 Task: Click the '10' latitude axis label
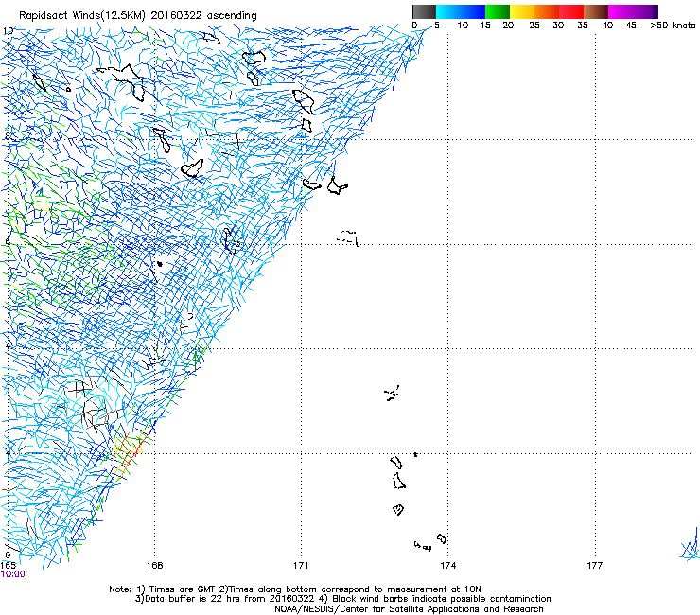point(8,31)
